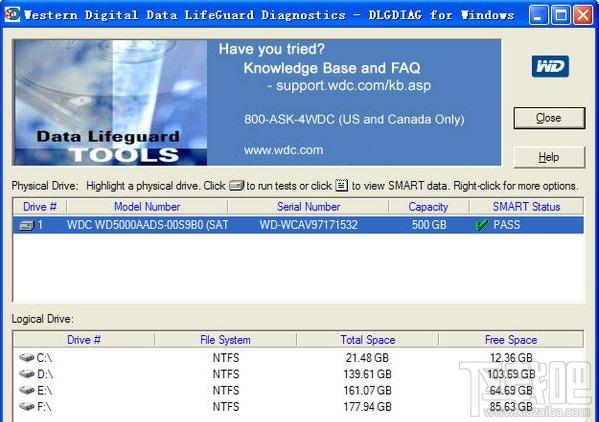Click the C:\ drive icon
The width and height of the screenshot is (599, 422).
[27, 357]
